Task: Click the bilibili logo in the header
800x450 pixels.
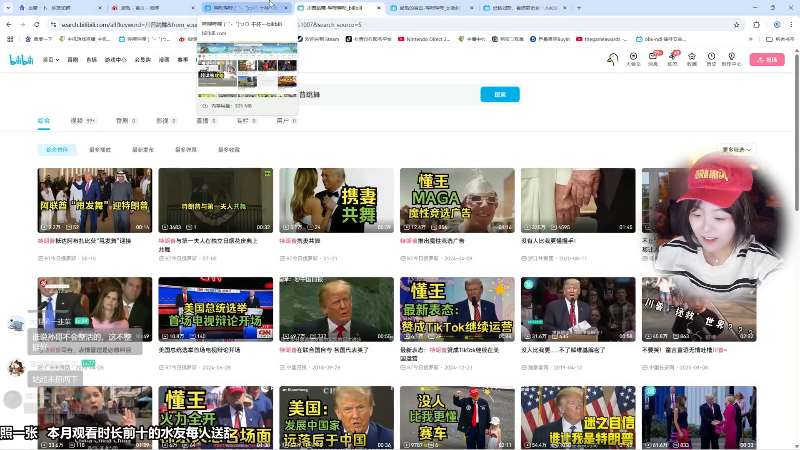Action: coord(21,60)
